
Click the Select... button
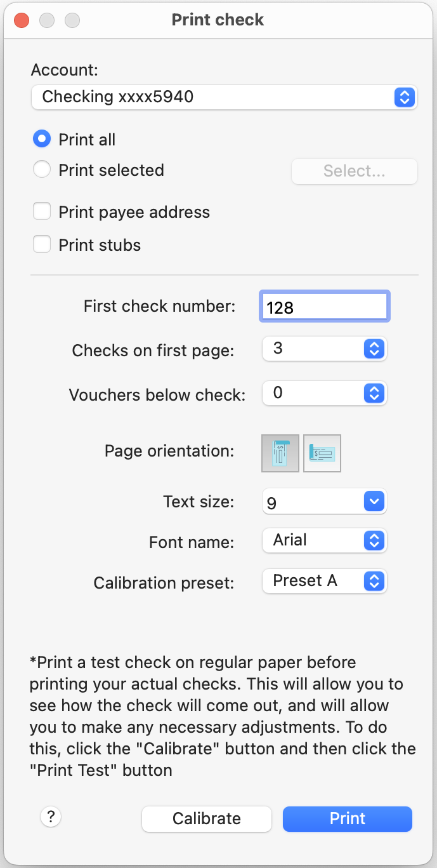point(355,171)
